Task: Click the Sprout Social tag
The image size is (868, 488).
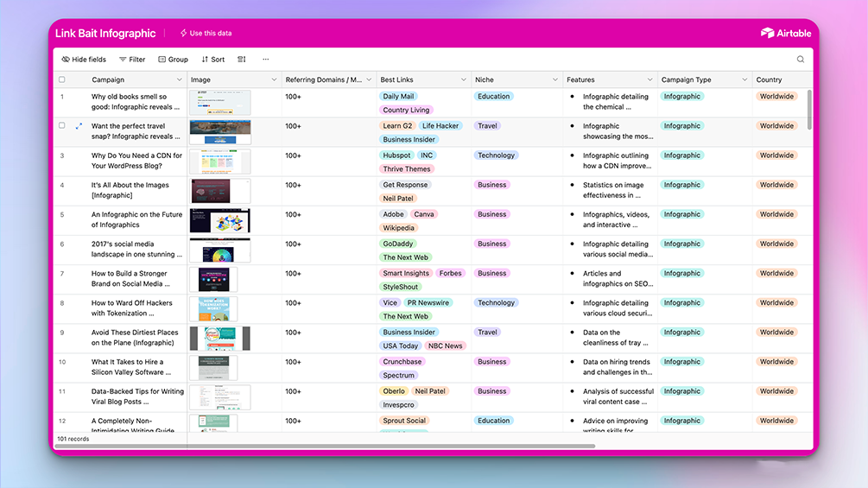Action: (404, 421)
